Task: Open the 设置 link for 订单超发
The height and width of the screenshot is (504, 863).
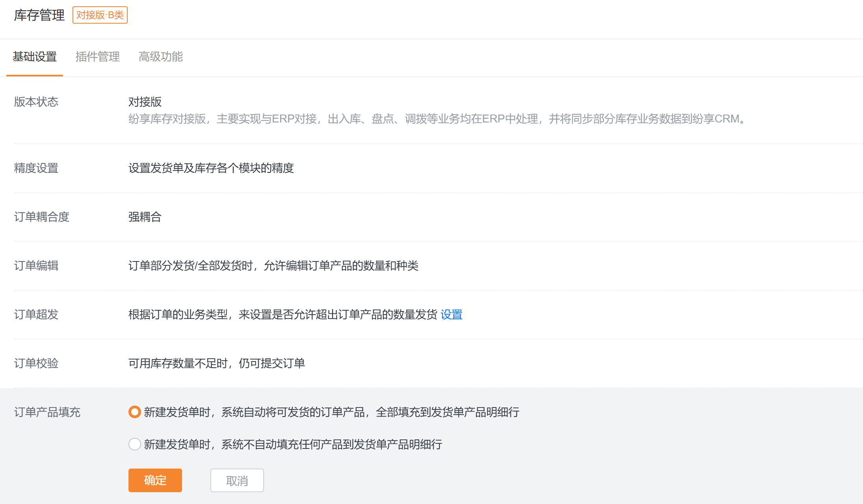Action: point(451,314)
